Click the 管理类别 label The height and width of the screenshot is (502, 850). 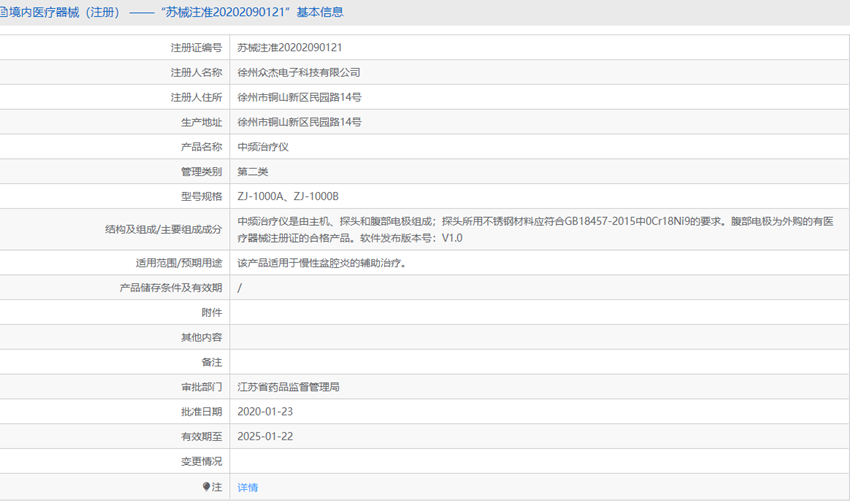pos(202,172)
